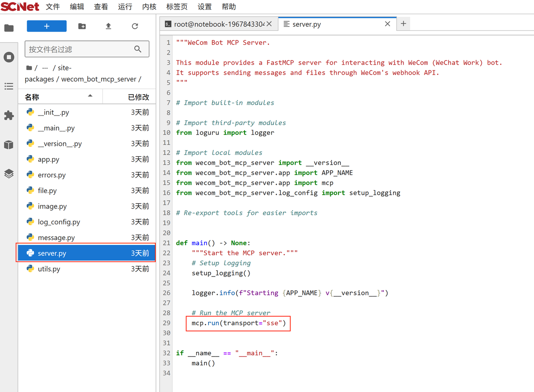Open the 文件 menu
Screen dimensions: 534x392
(53, 7)
